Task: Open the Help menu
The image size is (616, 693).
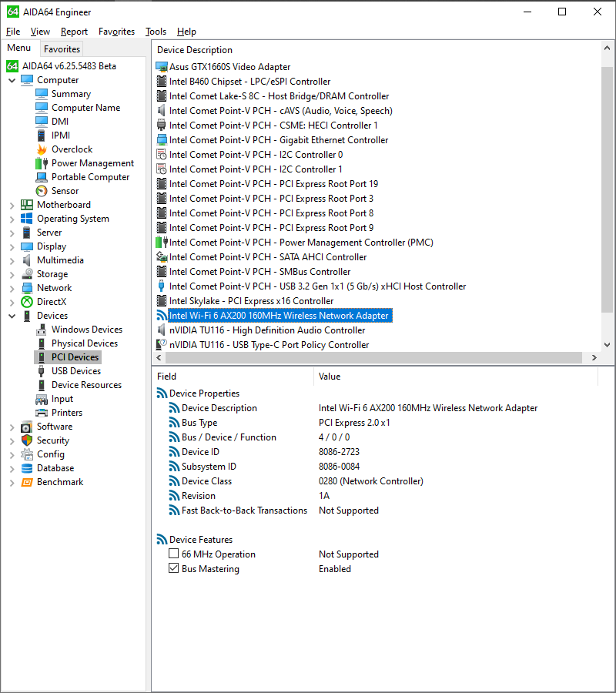Action: pos(186,32)
